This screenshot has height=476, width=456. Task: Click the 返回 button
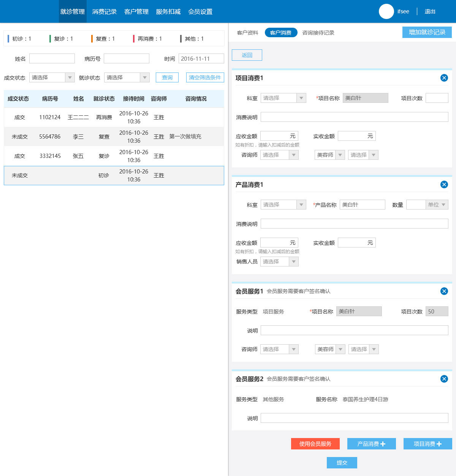247,55
